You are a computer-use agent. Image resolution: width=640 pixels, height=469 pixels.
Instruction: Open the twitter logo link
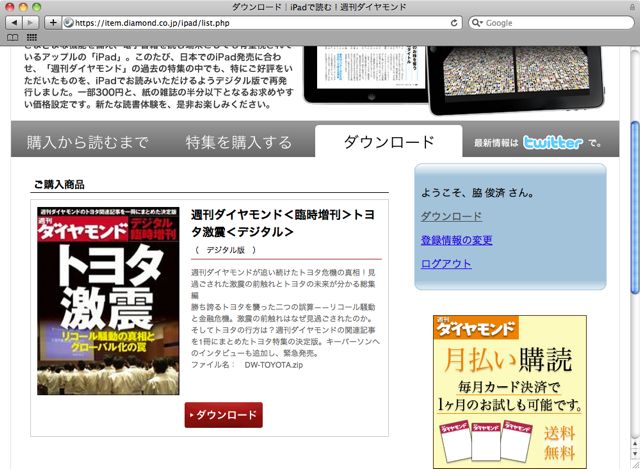[552, 142]
